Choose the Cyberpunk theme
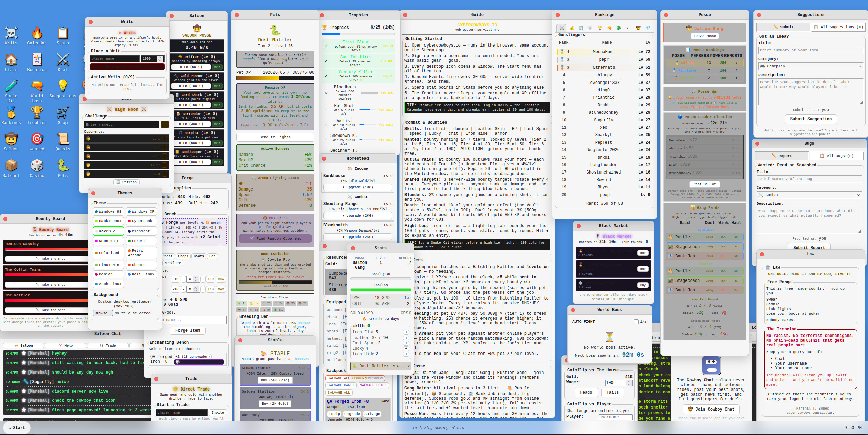 pos(141,221)
